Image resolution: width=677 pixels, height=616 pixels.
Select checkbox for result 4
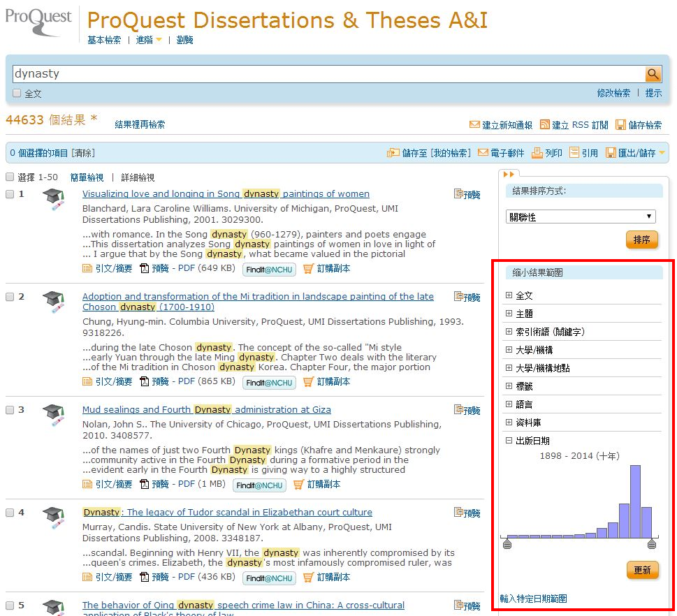tap(10, 513)
